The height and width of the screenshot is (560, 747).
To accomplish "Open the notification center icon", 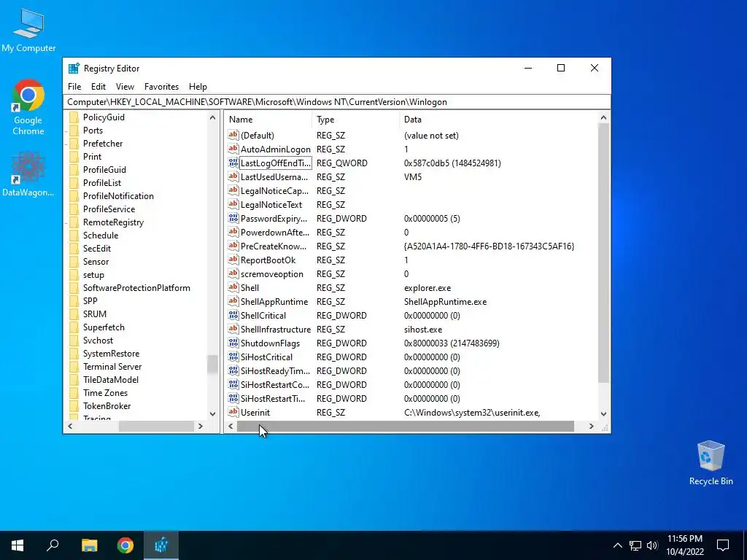I will click(x=723, y=545).
